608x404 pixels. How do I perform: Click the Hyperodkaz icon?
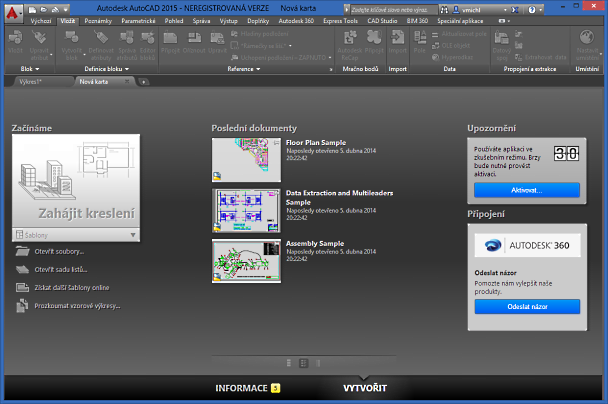(435, 57)
